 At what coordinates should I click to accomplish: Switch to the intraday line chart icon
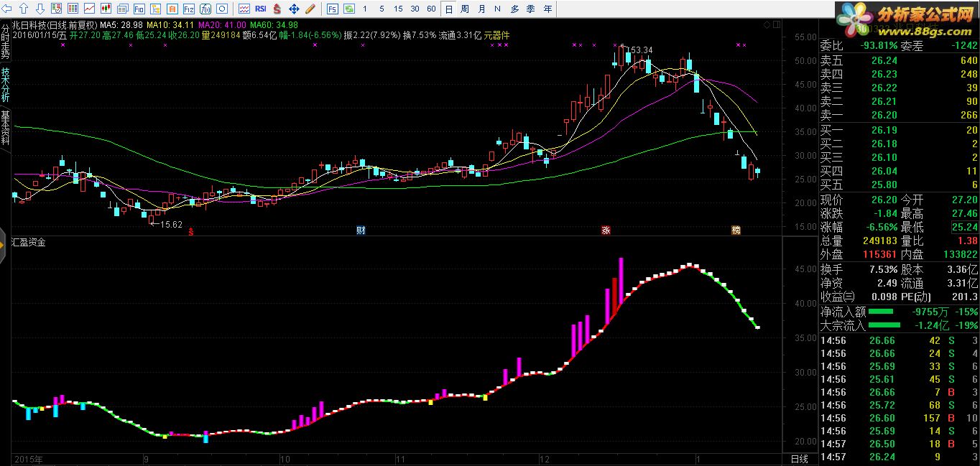(x=89, y=9)
